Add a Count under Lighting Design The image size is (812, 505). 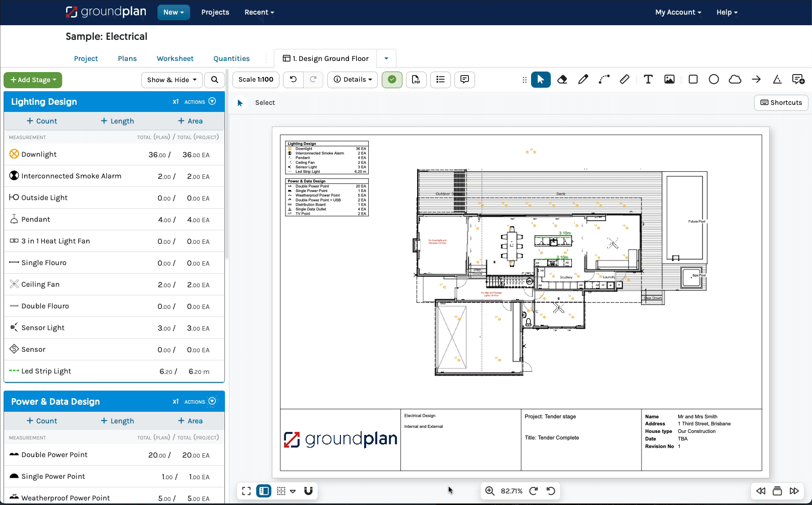(x=42, y=121)
